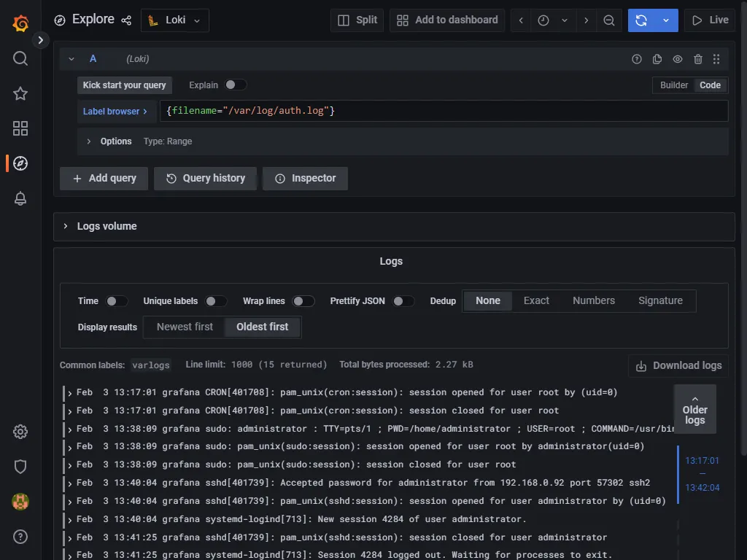747x560 pixels.
Task: Toggle the Time switch
Action: coord(116,301)
